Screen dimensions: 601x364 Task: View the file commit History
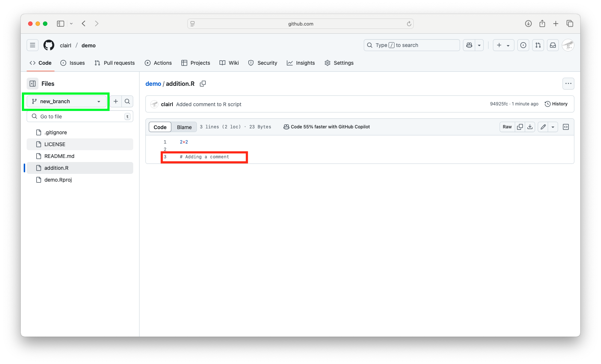tap(556, 104)
